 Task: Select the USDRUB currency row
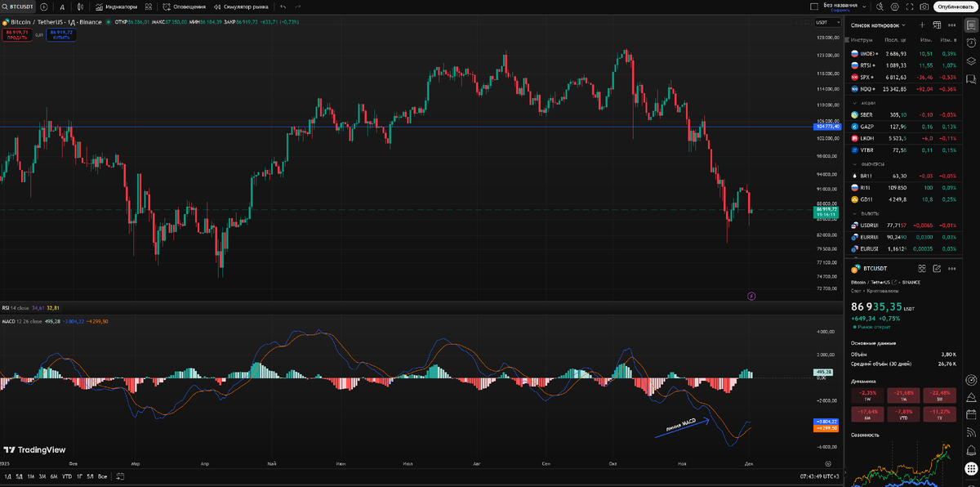[903, 225]
